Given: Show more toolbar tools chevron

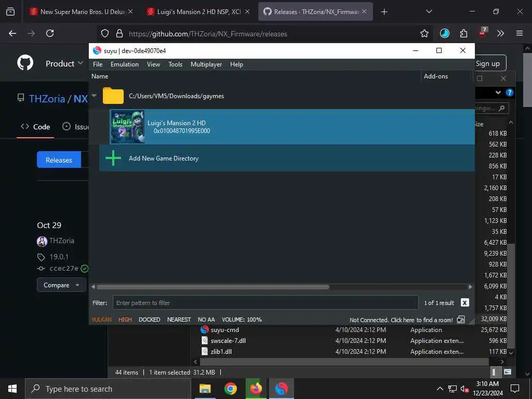Looking at the screenshot, I should click(500, 33).
